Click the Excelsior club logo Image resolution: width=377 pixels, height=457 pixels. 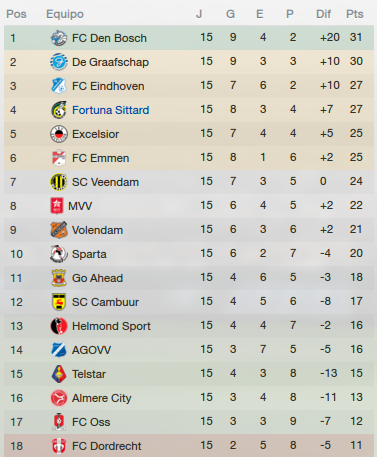(x=59, y=134)
